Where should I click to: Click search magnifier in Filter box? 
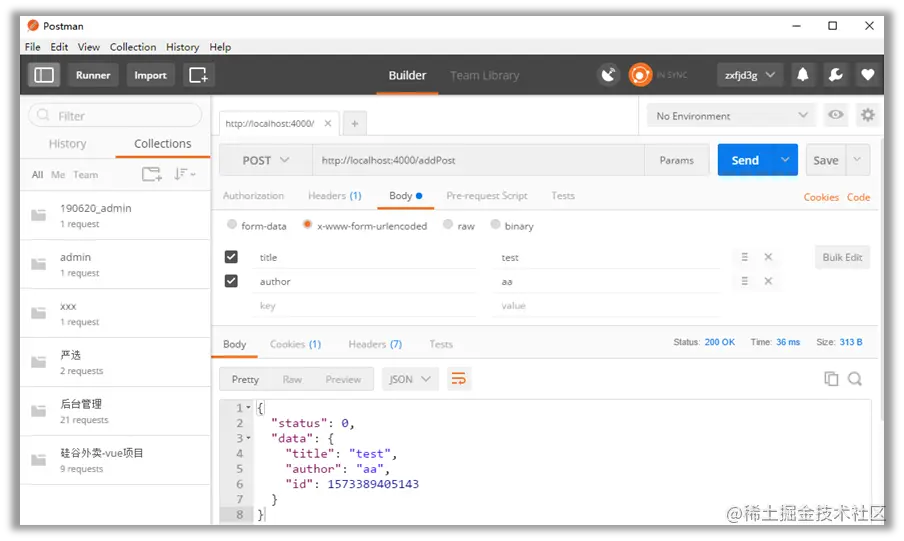point(43,115)
